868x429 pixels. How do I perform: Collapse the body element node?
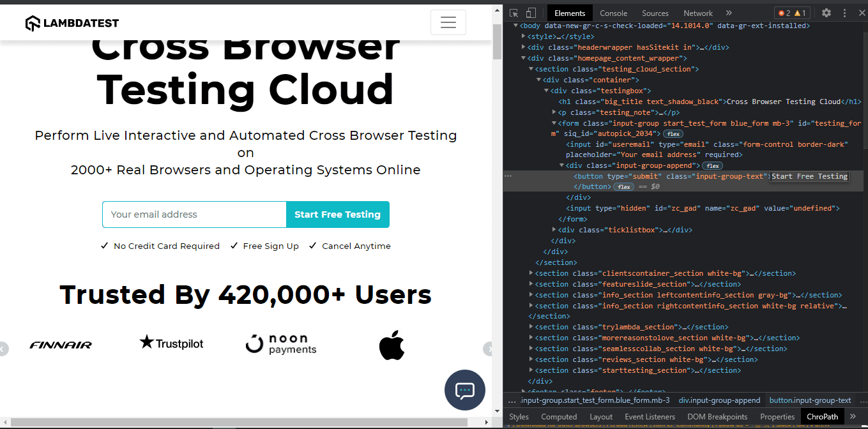pos(516,26)
